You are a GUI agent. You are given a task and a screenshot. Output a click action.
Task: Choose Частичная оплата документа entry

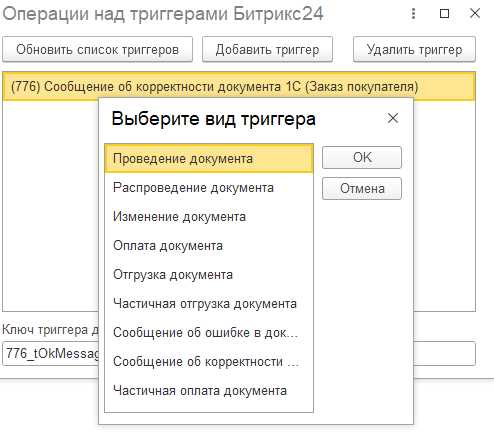(209, 391)
